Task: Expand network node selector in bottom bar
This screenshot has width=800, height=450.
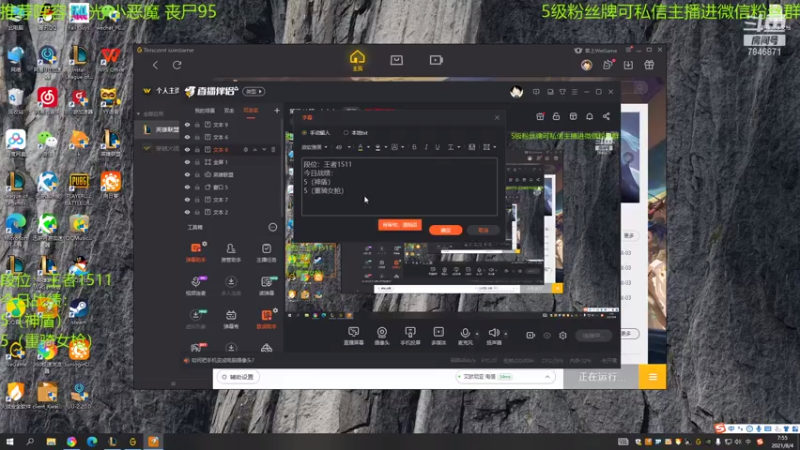Action: pyautogui.click(x=547, y=377)
